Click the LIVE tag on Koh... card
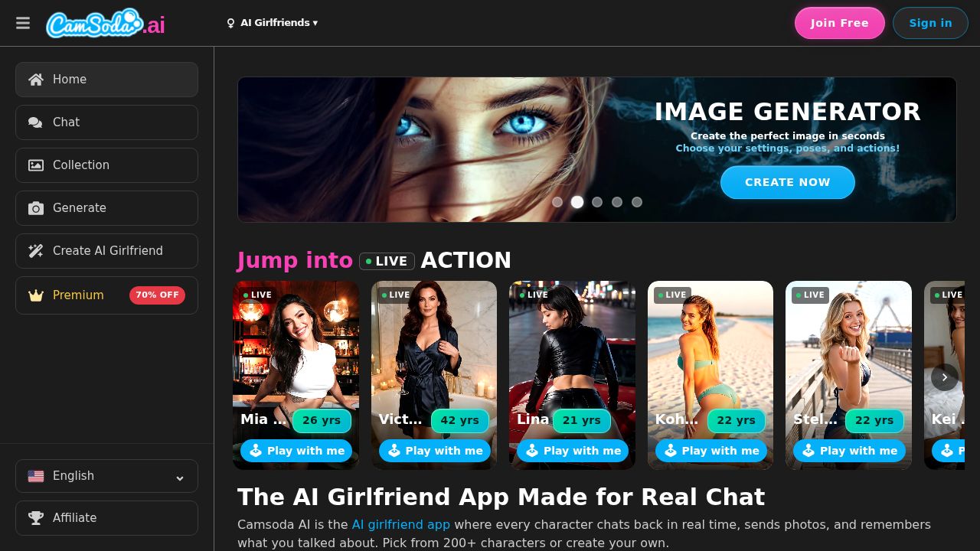 (672, 295)
